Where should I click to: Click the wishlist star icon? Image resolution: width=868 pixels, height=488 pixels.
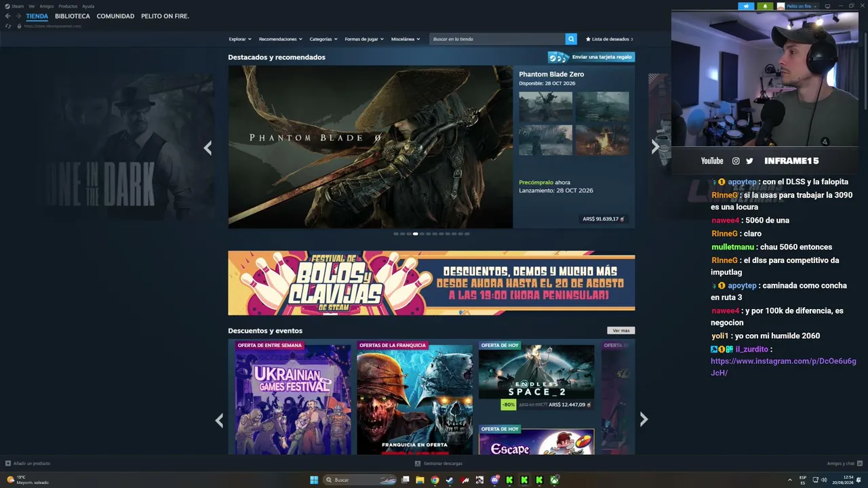pyautogui.click(x=588, y=39)
